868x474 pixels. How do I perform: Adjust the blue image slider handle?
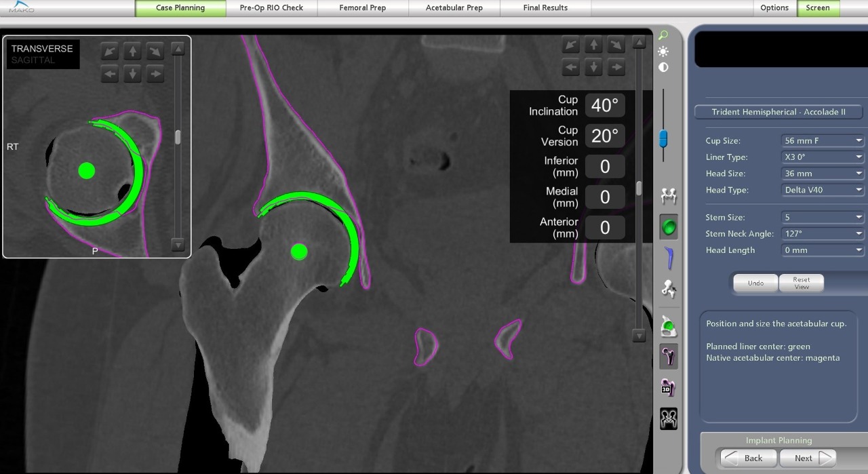(663, 138)
